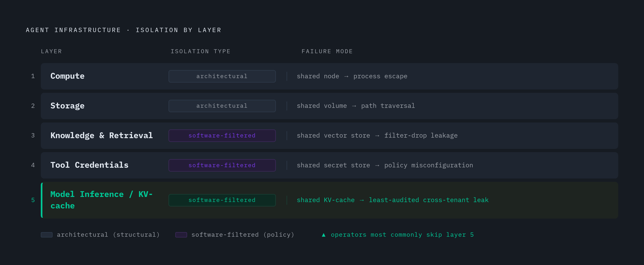
Task: Click row number 2 beside Storage
Action: coord(33,106)
